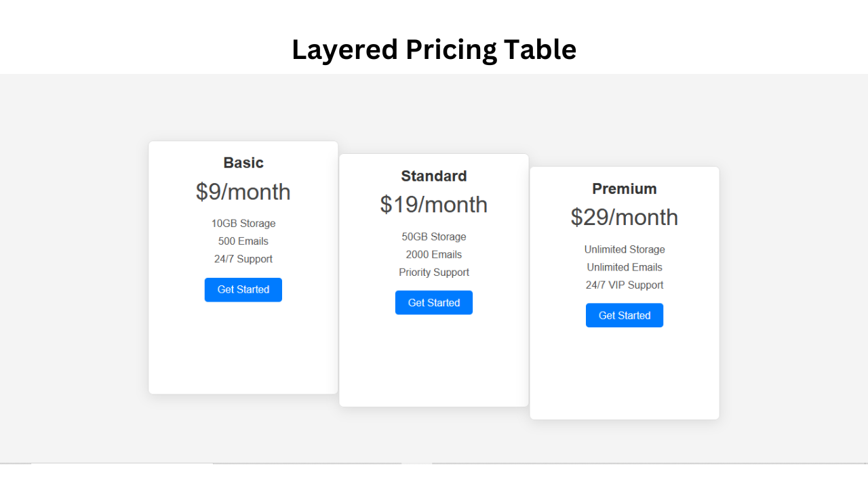Click the Premium plan title
Image resolution: width=868 pixels, height=488 pixels.
(624, 189)
